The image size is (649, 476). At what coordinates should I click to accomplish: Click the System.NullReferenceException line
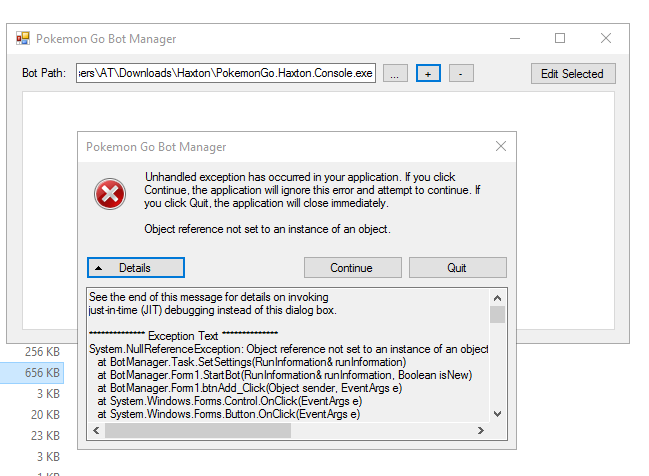coord(288,349)
